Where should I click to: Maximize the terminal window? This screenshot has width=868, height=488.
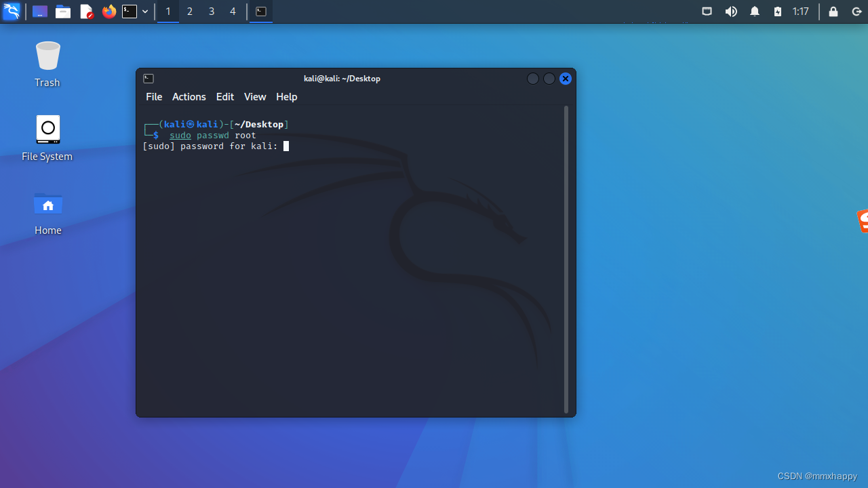point(549,79)
